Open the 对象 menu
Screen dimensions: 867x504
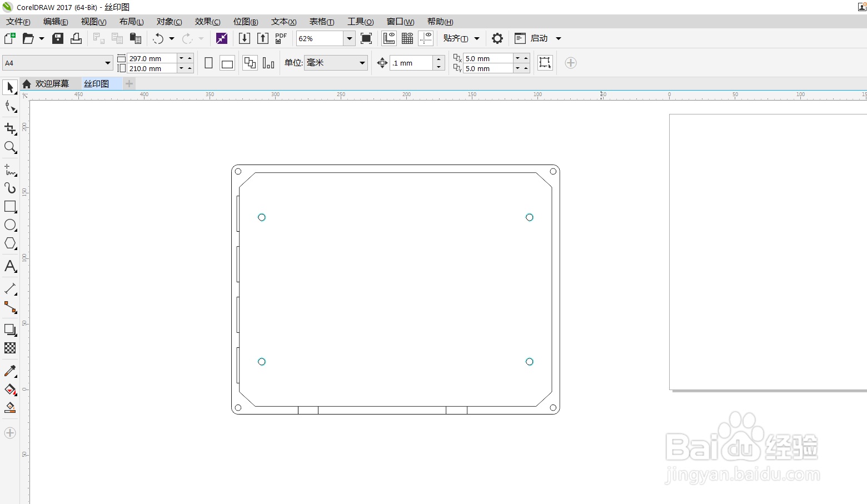pyautogui.click(x=169, y=22)
